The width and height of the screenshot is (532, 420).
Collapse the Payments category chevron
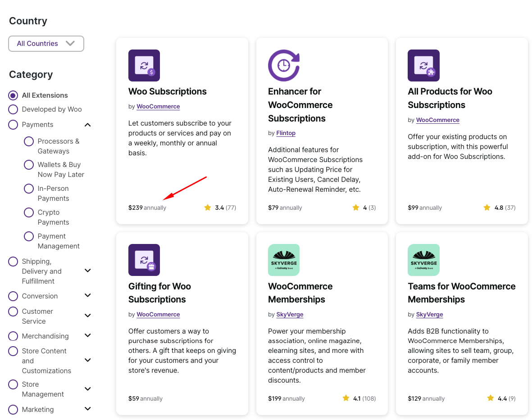coord(88,125)
